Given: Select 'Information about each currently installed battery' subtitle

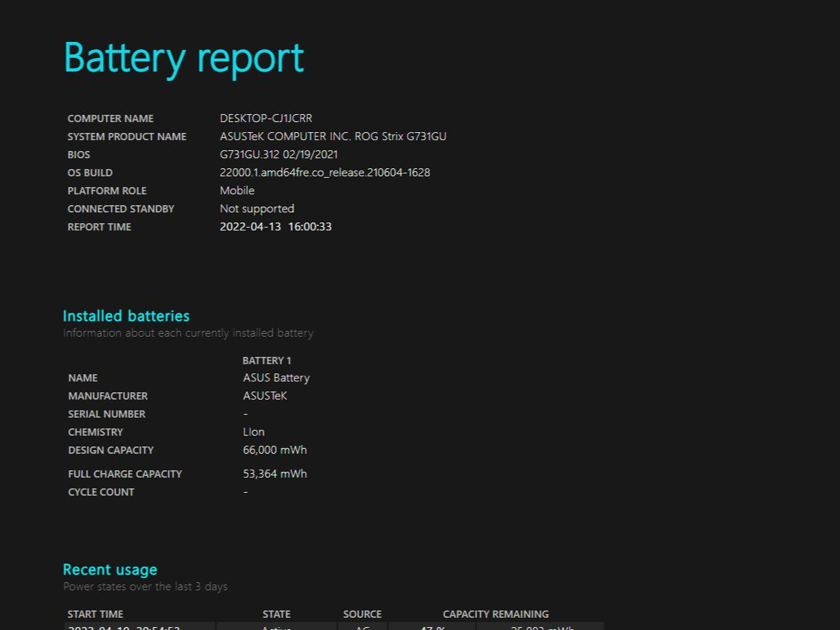Looking at the screenshot, I should 188,333.
